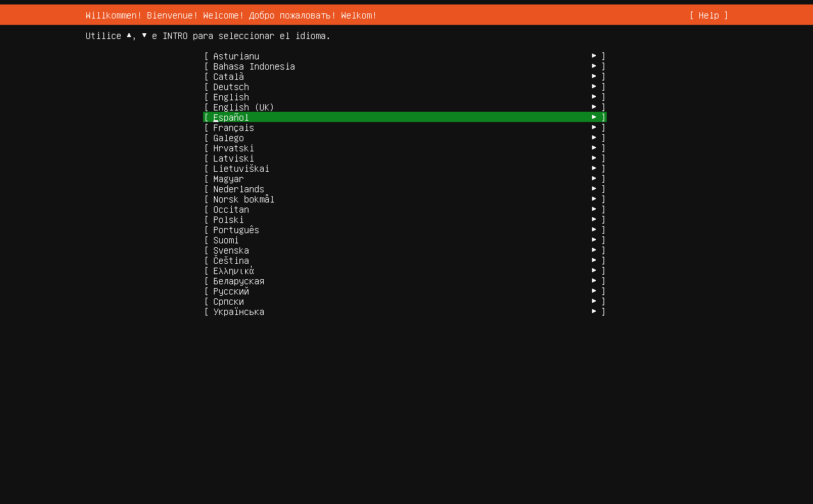Click arrow at end of Svenska row
Image resolution: width=813 pixels, height=504 pixels.
[594, 250]
